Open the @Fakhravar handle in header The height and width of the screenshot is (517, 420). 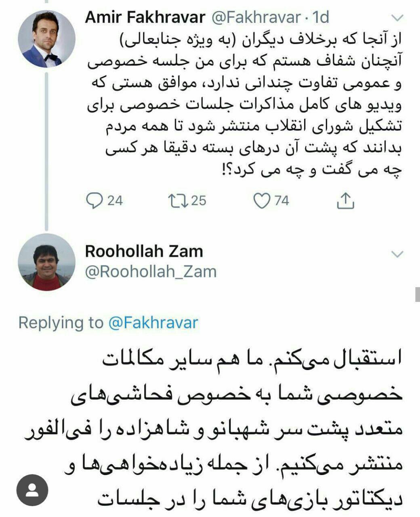(256, 17)
